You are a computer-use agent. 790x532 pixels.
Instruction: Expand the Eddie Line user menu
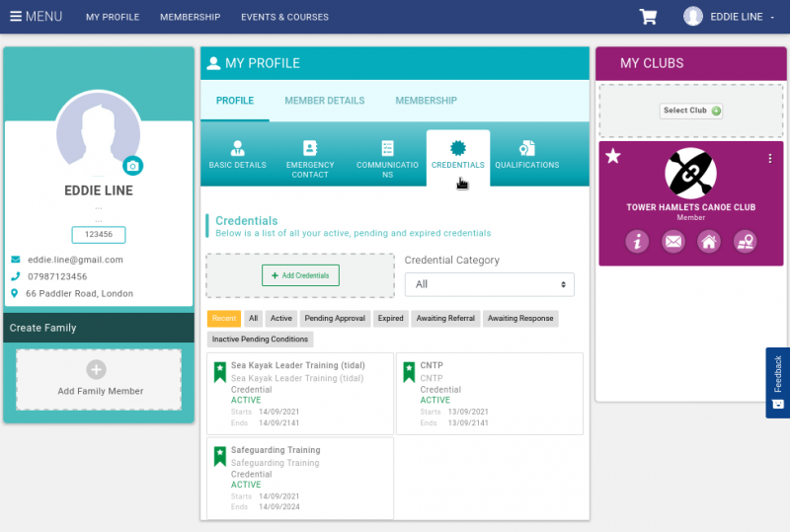coord(729,17)
